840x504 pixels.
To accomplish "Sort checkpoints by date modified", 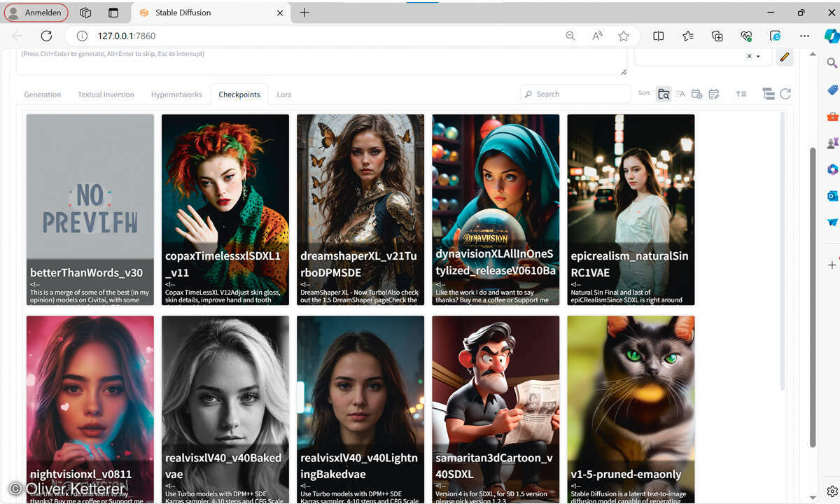I will pos(713,94).
